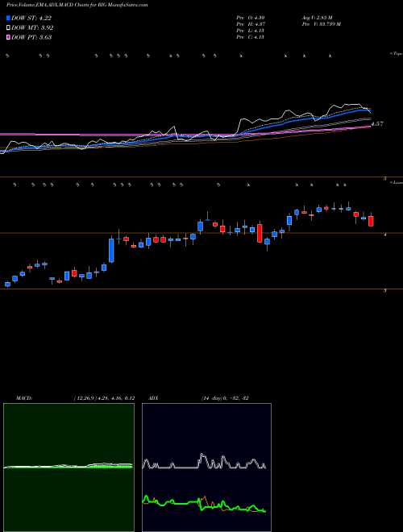Viewport: 403px width, 532px height.
Task: Click the last date tick above the candlestick chart
Action: [345, 185]
